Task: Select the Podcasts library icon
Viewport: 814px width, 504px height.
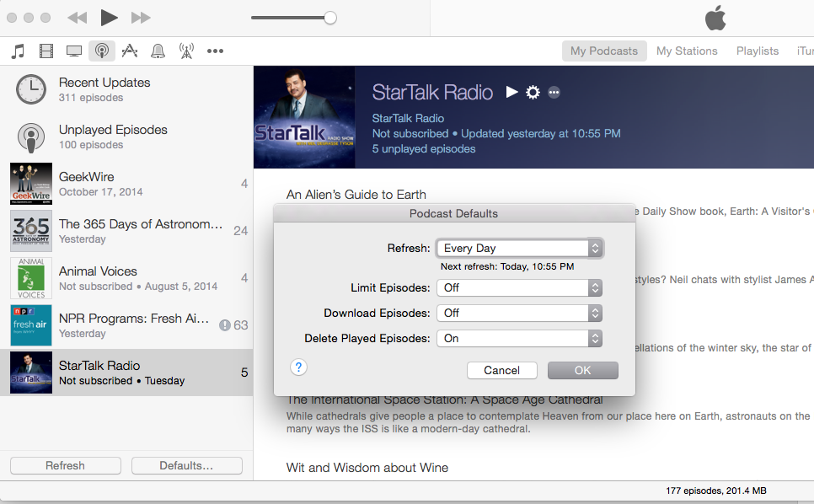Action: (x=102, y=51)
